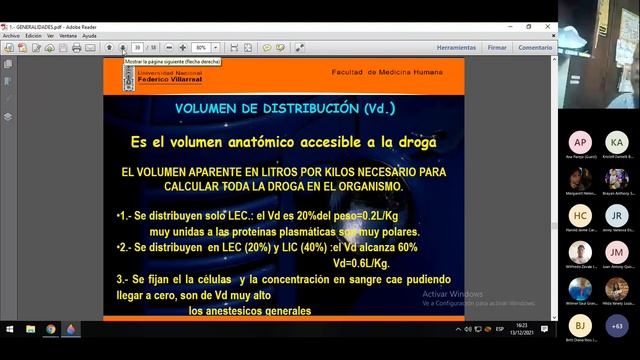
Task: Click the fit width scrolling icon
Action: (x=234, y=48)
